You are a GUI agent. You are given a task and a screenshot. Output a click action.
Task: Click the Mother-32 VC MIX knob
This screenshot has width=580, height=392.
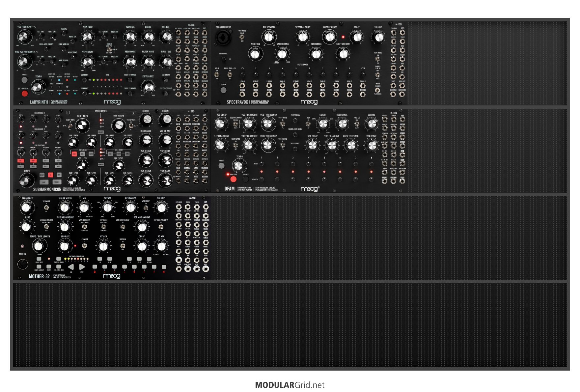(161, 246)
